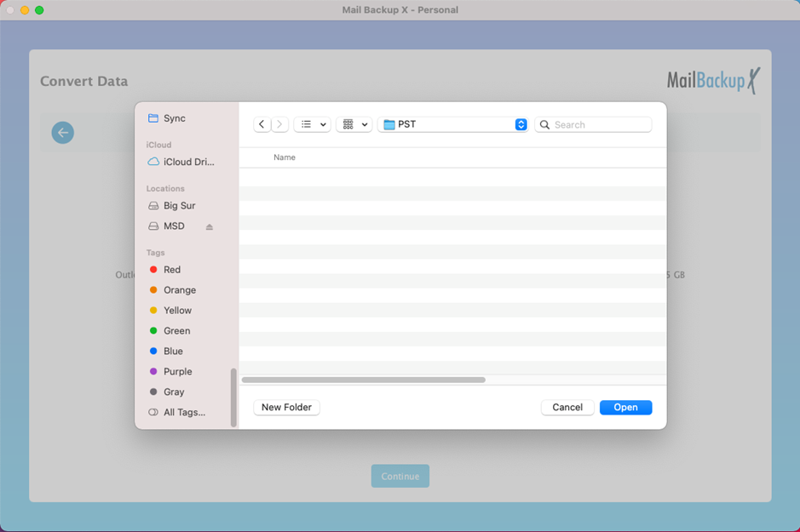The height and width of the screenshot is (532, 800).
Task: Open list view options dropdown
Action: [312, 124]
